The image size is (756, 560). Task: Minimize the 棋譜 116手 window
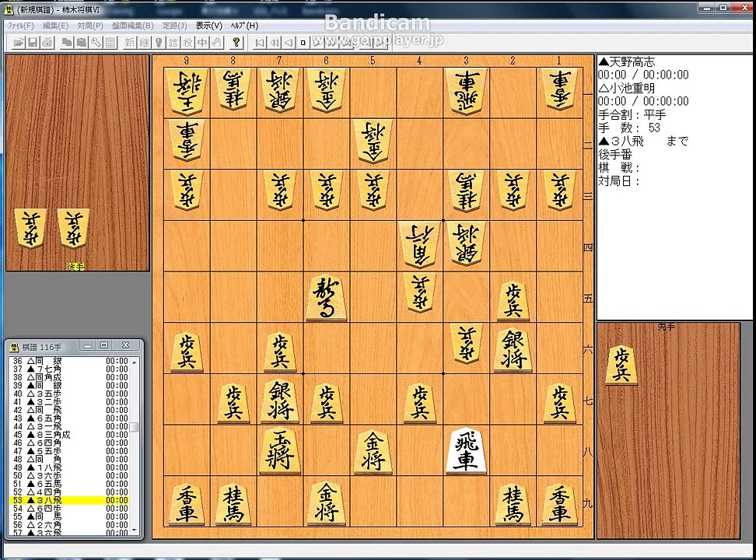coord(87,345)
